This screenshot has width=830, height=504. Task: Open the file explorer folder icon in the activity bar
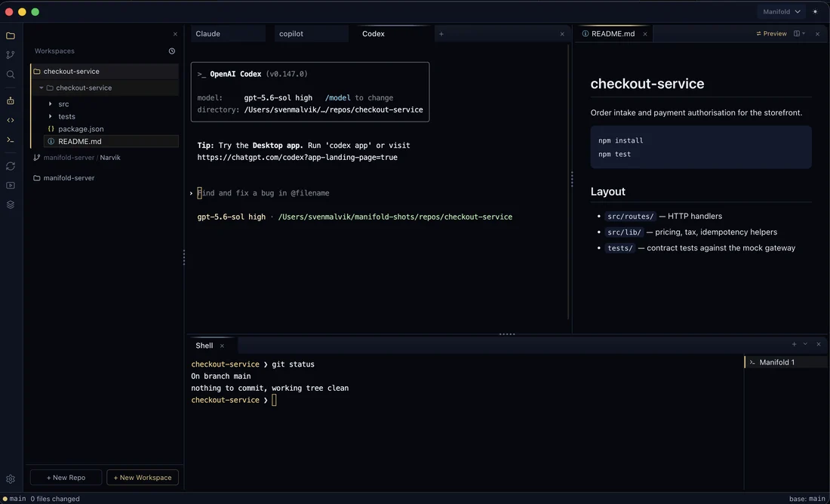tap(10, 36)
